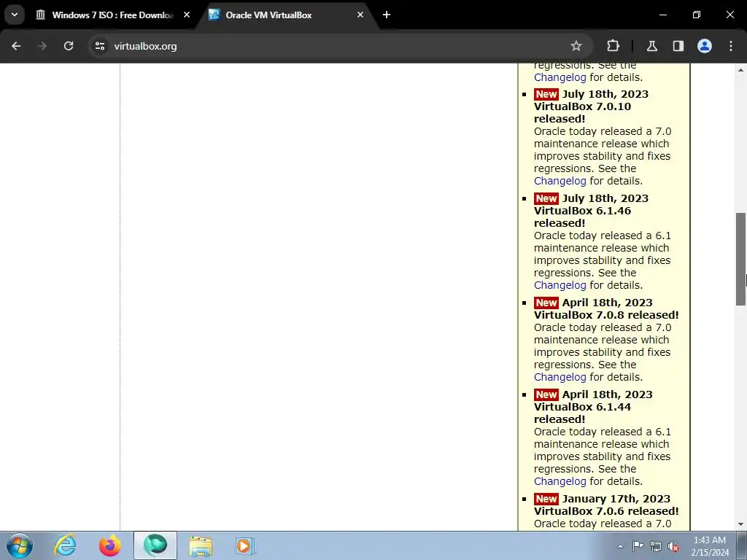747x560 pixels.
Task: Minimize the browser window
Action: click(662, 15)
